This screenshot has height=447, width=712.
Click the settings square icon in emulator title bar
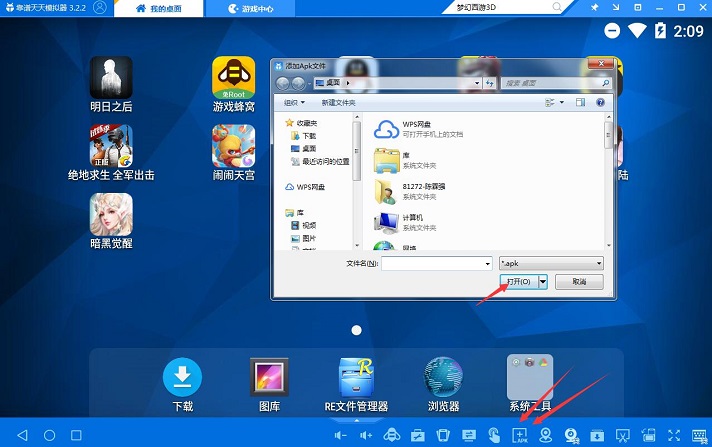tap(638, 7)
